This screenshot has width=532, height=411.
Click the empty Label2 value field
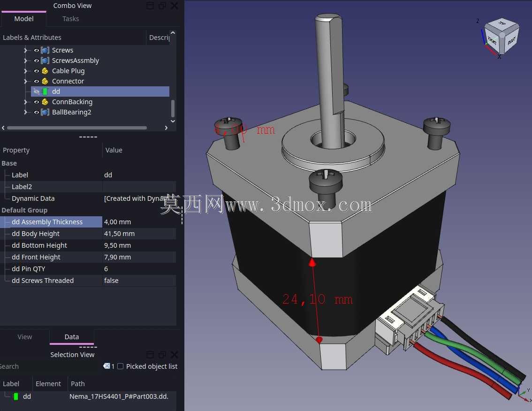click(x=139, y=187)
